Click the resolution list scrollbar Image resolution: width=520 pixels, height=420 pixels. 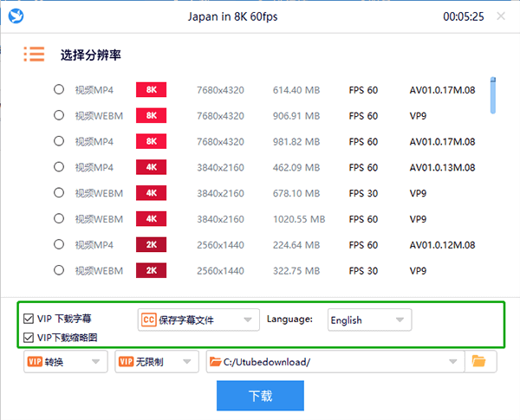coord(493,95)
